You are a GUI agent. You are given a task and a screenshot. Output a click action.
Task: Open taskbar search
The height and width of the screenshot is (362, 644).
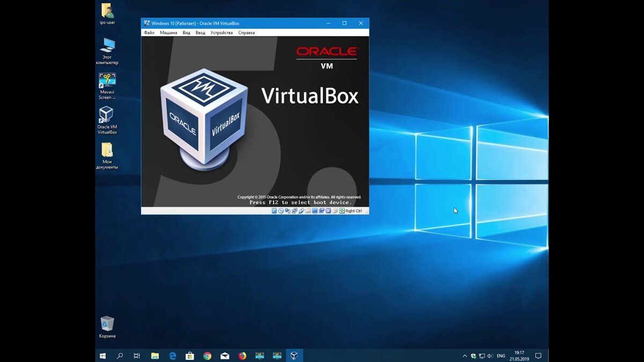120,356
